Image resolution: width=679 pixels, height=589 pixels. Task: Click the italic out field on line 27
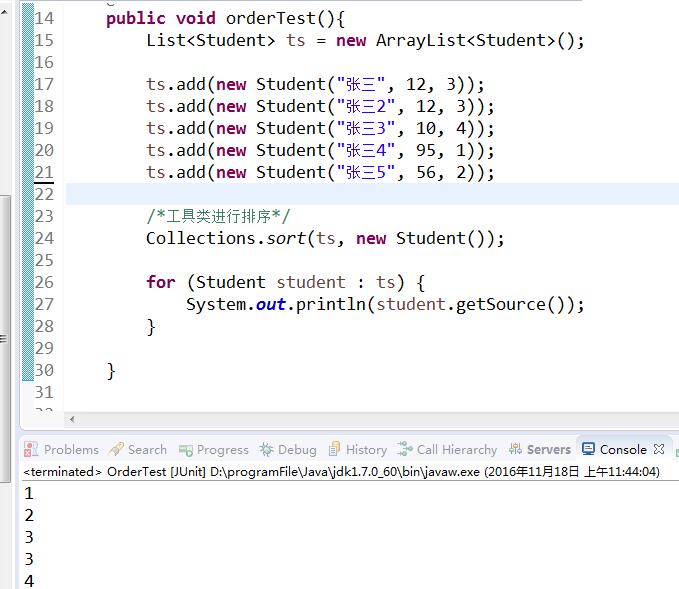pyautogui.click(x=271, y=304)
